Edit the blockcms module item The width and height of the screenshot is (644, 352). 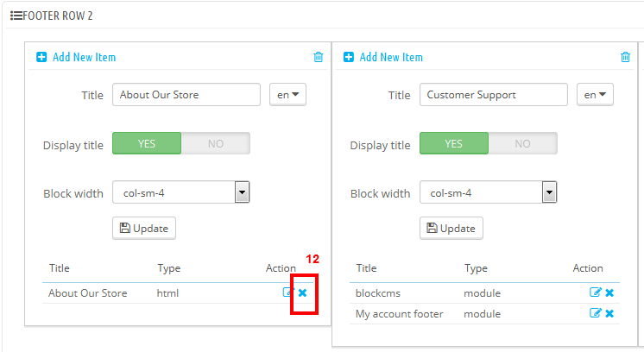click(595, 292)
